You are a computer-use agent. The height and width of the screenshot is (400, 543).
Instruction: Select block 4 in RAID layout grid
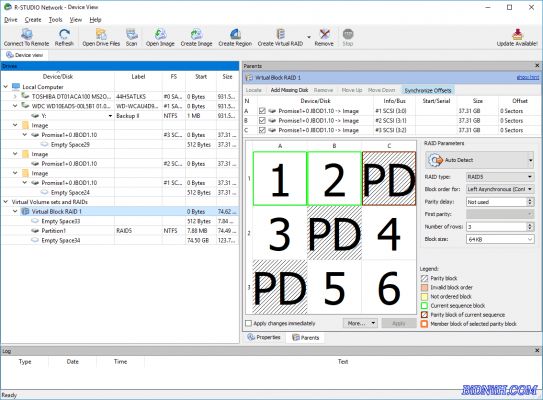click(389, 233)
